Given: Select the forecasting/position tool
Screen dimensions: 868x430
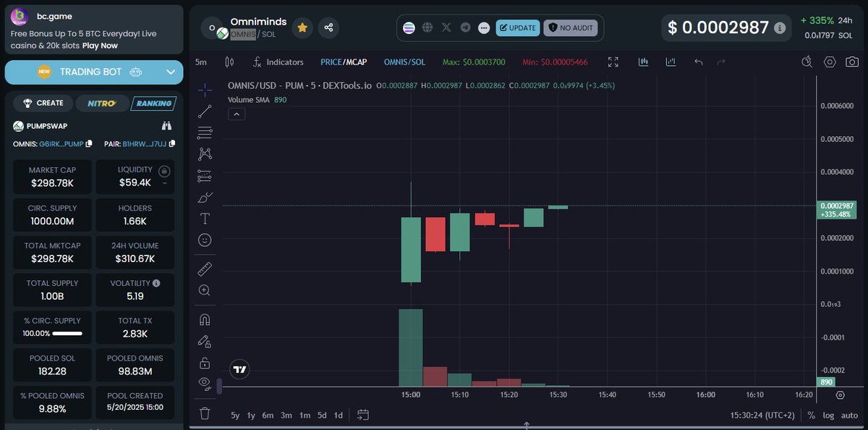Looking at the screenshot, I should (x=205, y=176).
